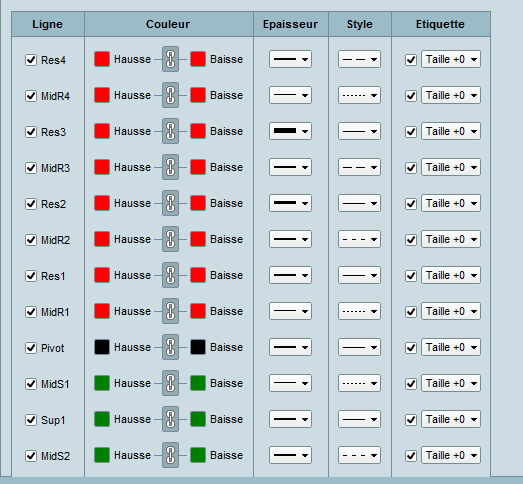
Task: Click the Etiquette column header
Action: [x=441, y=24]
